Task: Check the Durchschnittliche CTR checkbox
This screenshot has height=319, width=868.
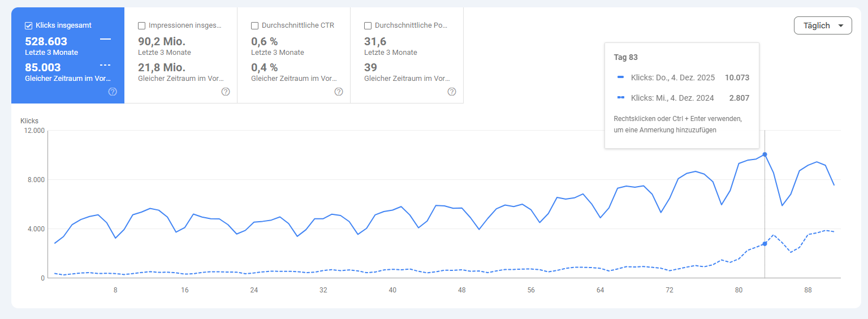Action: [254, 25]
